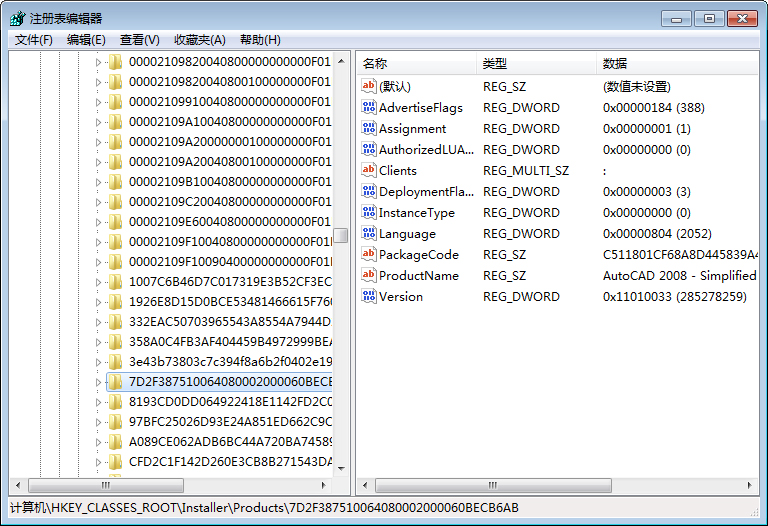Screen dimensions: 768x526
Task: Click DWORD icon of Language value
Action: coord(368,234)
